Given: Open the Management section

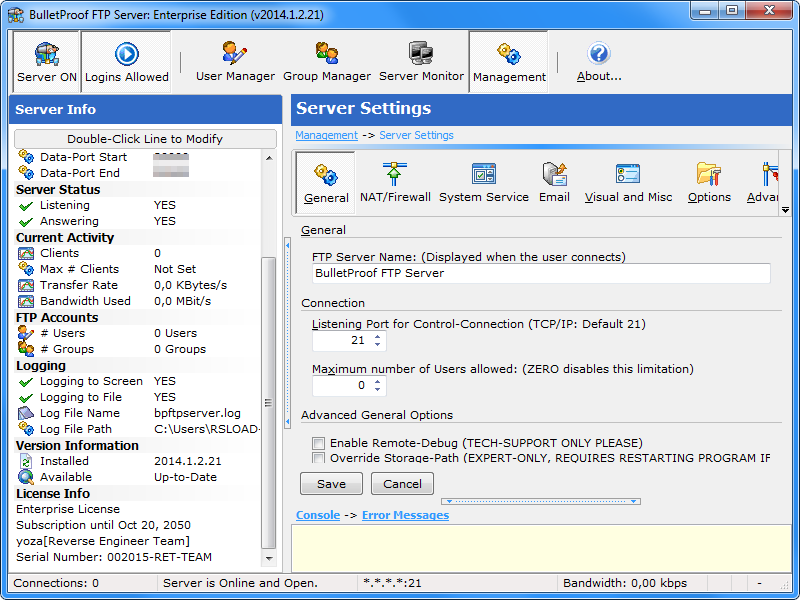Looking at the screenshot, I should 509,62.
